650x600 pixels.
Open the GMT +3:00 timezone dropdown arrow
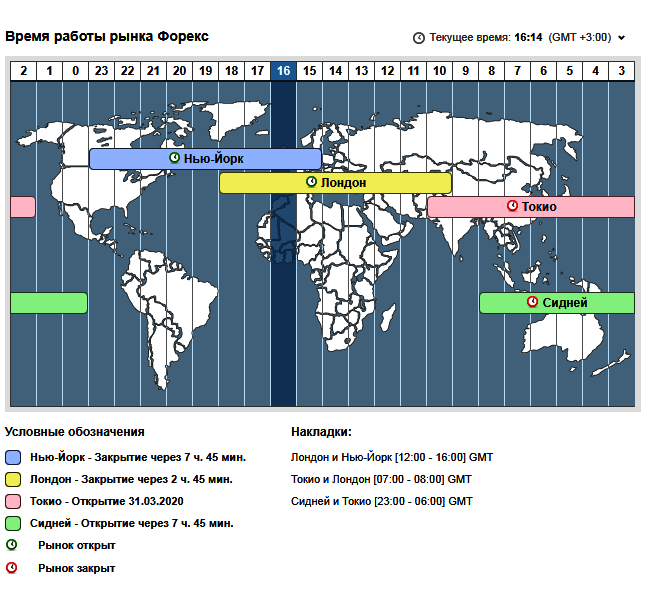[622, 38]
